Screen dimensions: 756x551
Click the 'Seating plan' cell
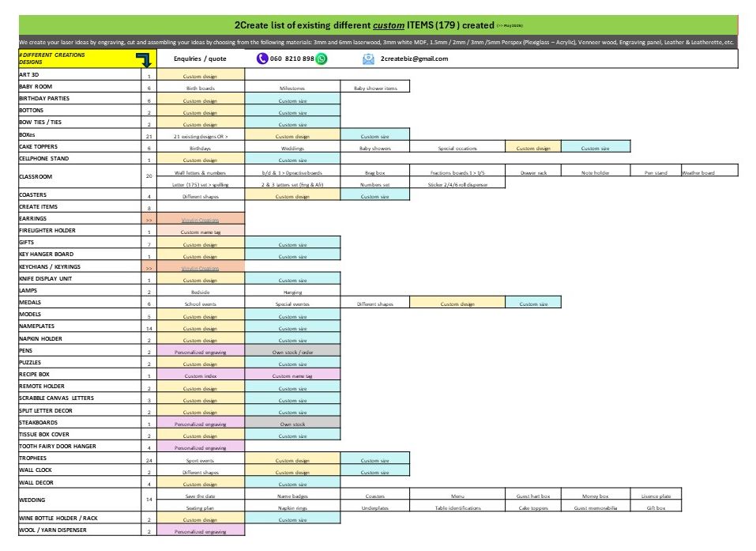coord(201,508)
